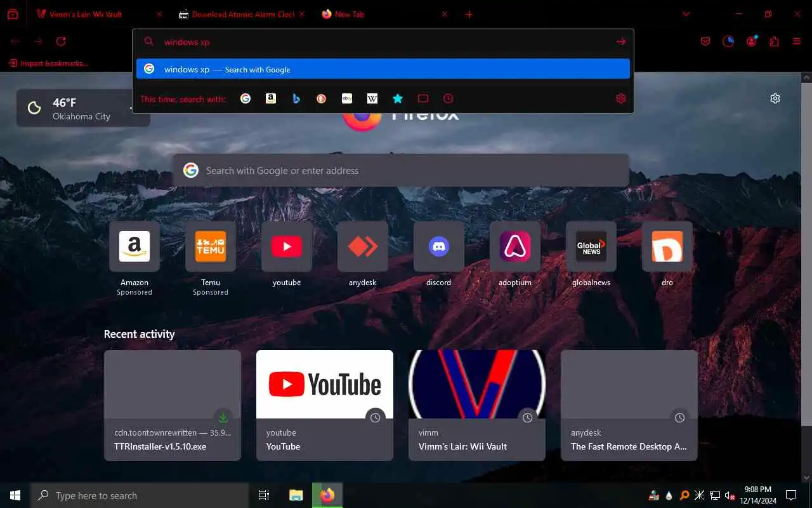Search history via clock icon
This screenshot has height=508, width=812.
point(449,98)
